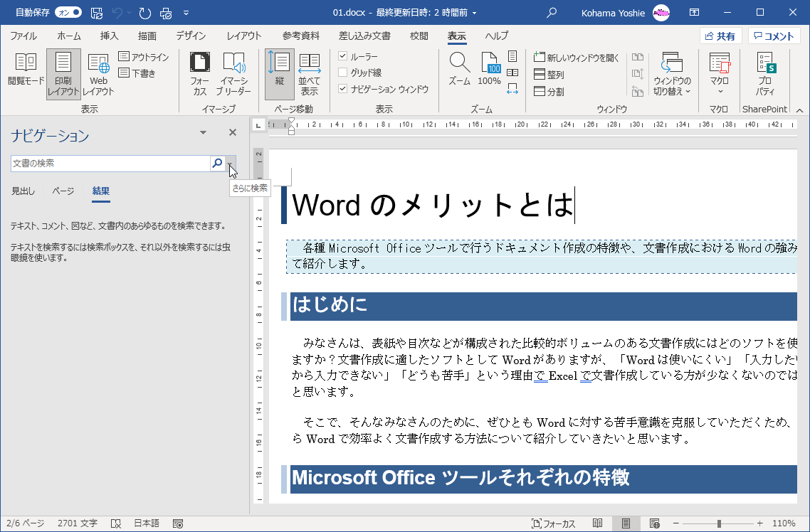Open the コメント button

[774, 36]
